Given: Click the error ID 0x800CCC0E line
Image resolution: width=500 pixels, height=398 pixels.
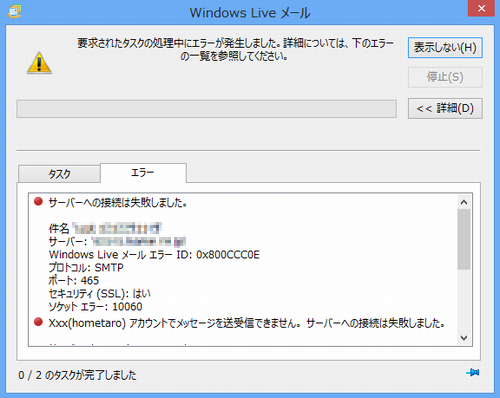Looking at the screenshot, I should [154, 255].
